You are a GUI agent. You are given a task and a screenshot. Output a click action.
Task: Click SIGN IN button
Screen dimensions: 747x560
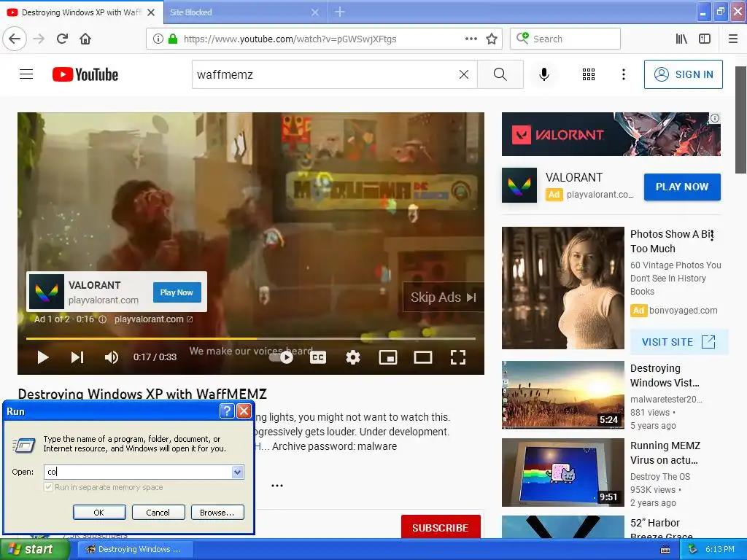(683, 74)
